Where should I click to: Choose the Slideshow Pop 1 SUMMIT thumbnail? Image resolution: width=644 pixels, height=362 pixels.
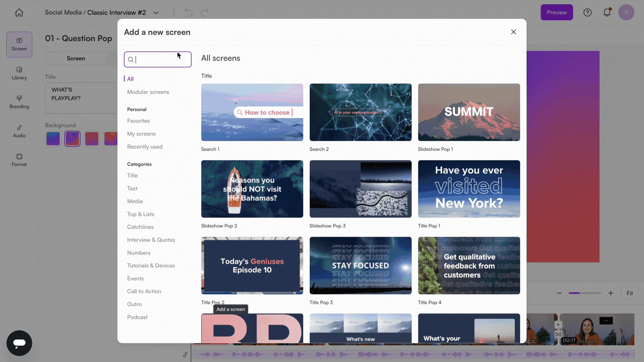469,112
